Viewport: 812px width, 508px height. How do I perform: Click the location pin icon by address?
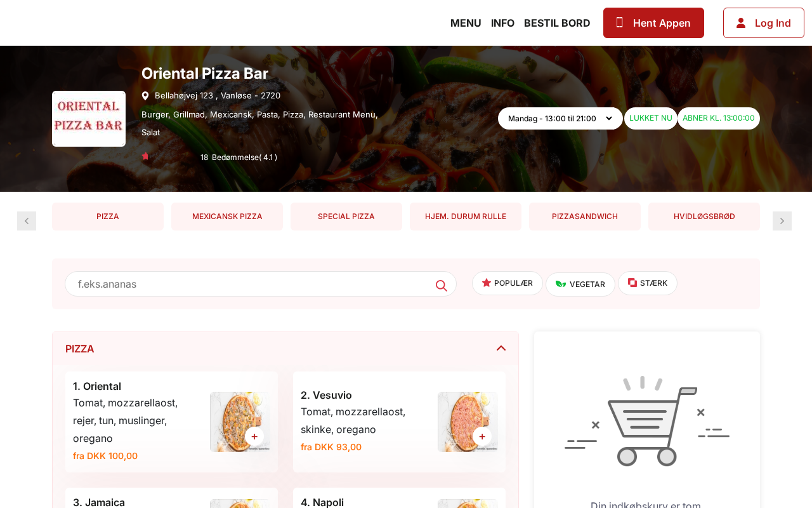[x=145, y=96]
